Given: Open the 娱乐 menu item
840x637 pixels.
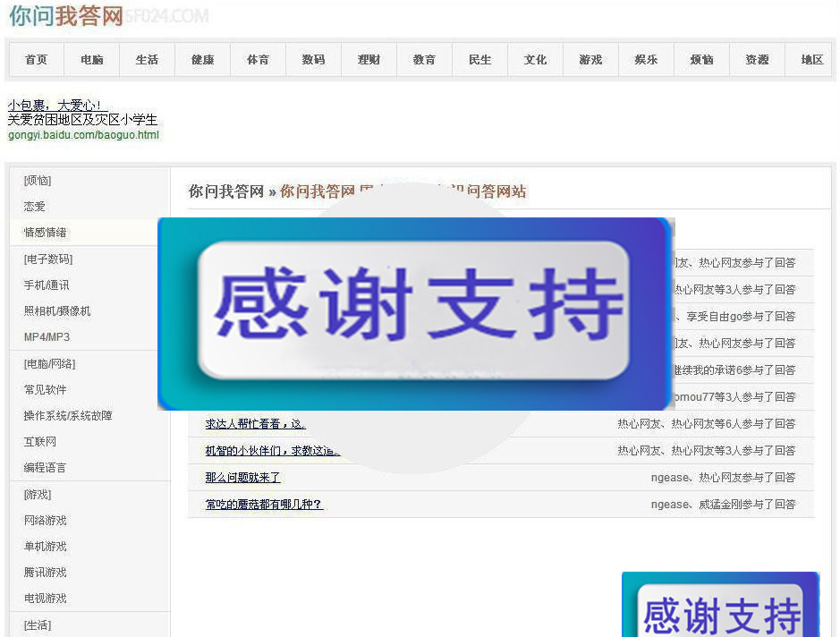Looking at the screenshot, I should (646, 60).
